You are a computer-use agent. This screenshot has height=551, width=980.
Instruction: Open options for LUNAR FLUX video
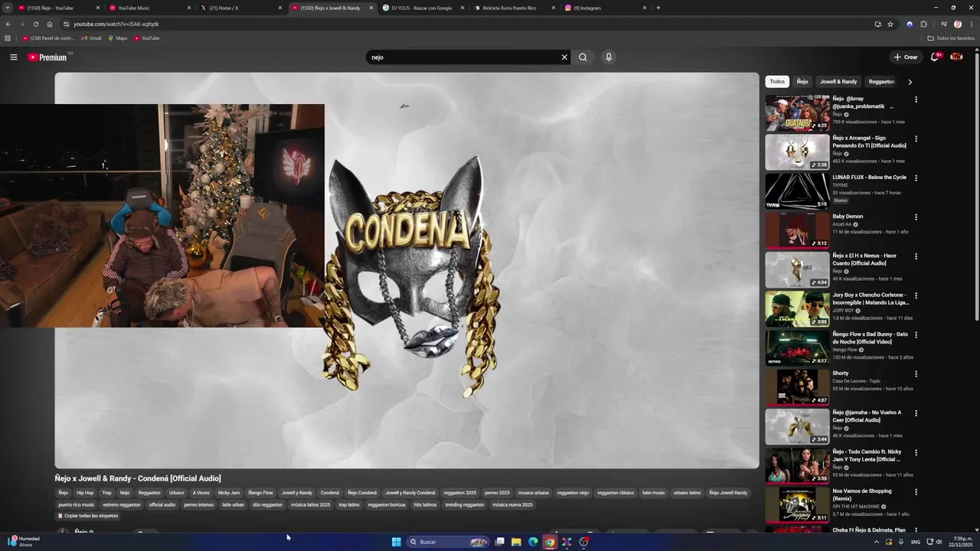916,178
